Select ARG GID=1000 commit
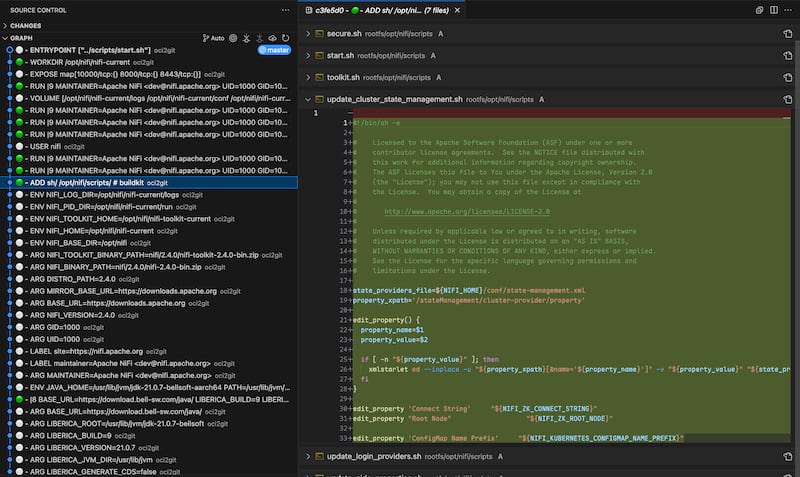This screenshot has width=800, height=477. 148,328
